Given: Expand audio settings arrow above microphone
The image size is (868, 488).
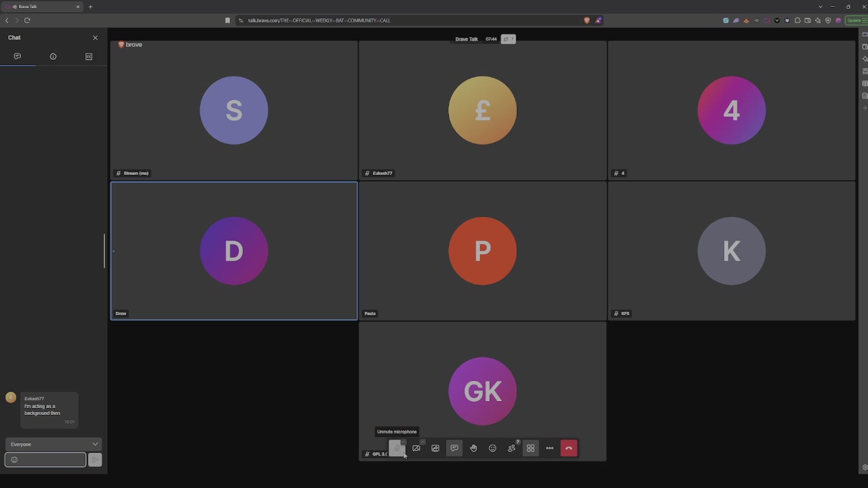Looking at the screenshot, I should tap(403, 441).
